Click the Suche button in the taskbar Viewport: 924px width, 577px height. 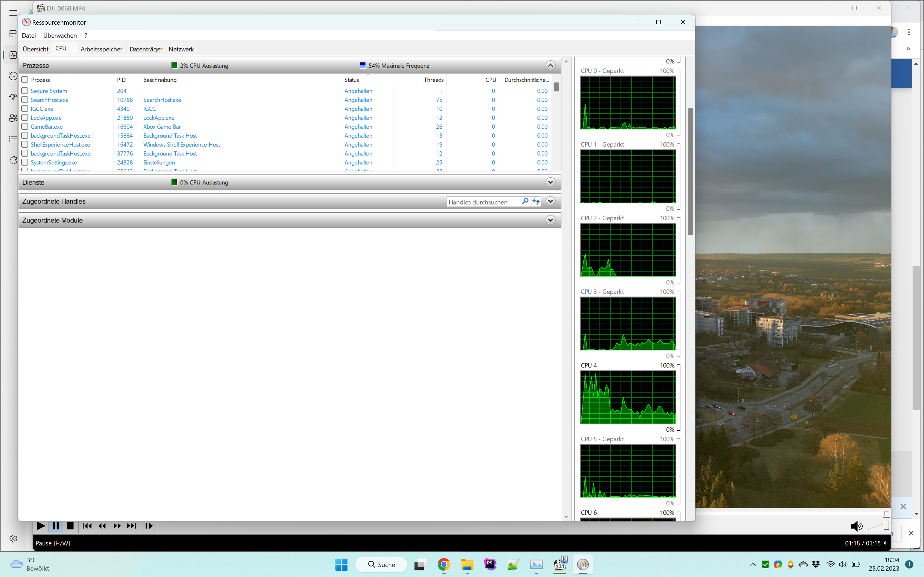click(x=381, y=564)
